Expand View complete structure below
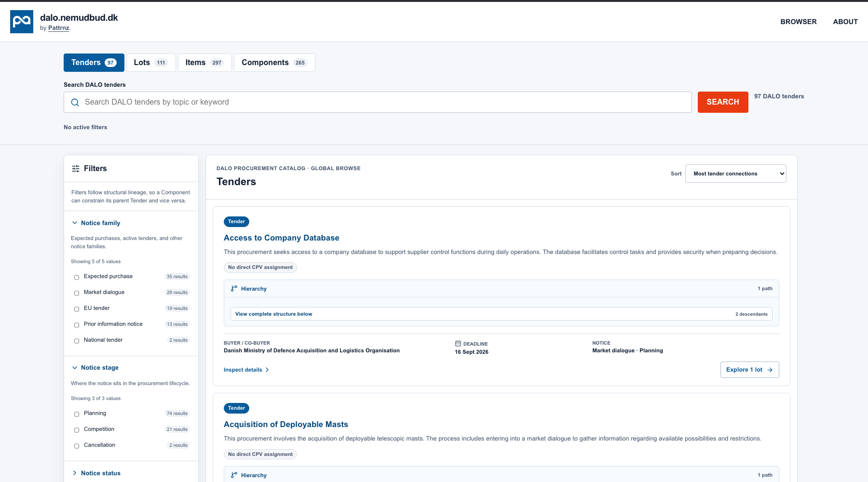The image size is (868, 482). (501, 314)
